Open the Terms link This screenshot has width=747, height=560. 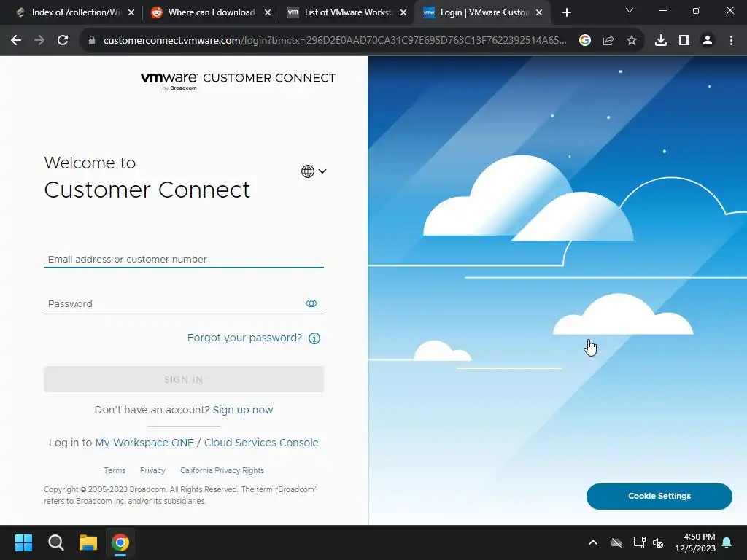coord(115,470)
